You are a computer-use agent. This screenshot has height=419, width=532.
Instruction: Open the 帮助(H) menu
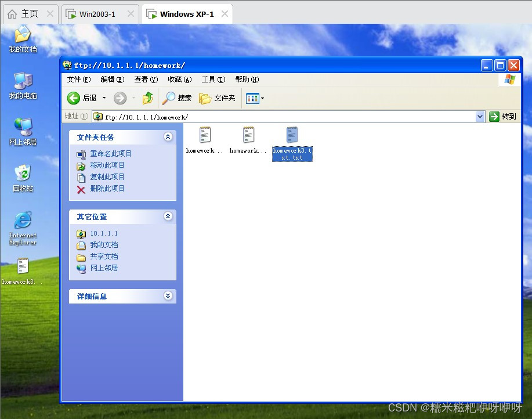247,80
